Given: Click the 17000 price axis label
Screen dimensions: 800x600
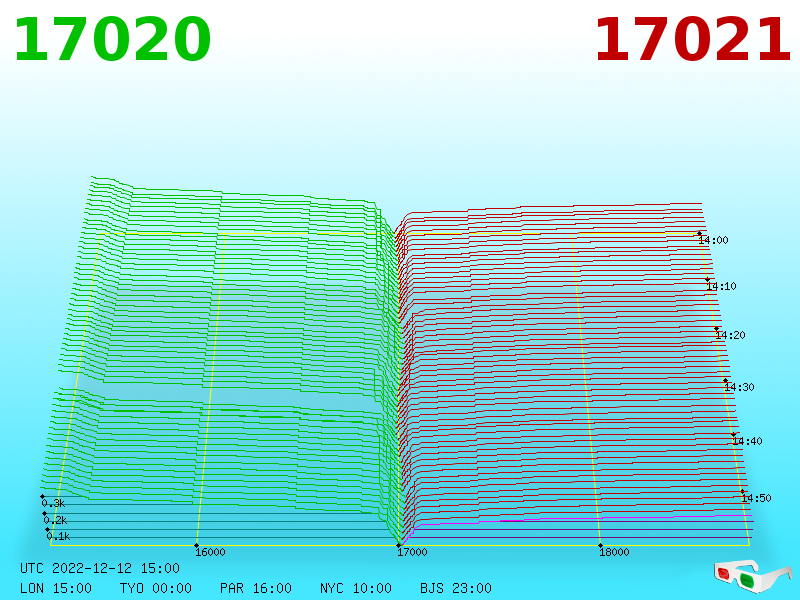Looking at the screenshot, I should point(412,552).
